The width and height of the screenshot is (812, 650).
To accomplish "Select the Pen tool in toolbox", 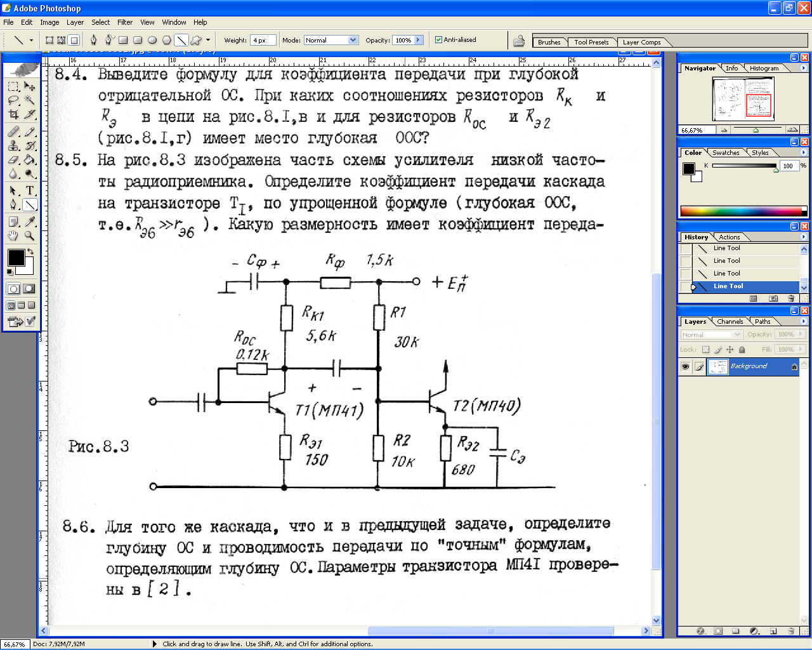I will 13,204.
